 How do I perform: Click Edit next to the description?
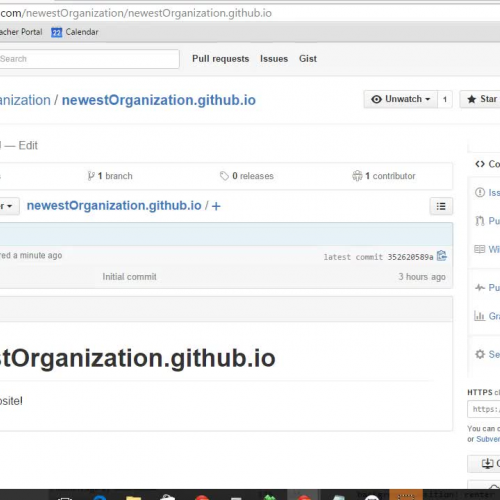coord(28,146)
